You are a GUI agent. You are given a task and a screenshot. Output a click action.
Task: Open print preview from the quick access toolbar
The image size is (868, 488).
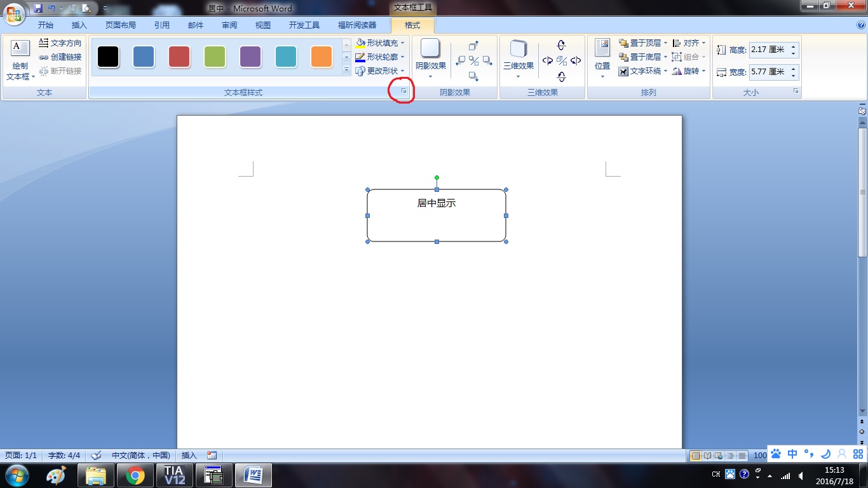click(86, 8)
